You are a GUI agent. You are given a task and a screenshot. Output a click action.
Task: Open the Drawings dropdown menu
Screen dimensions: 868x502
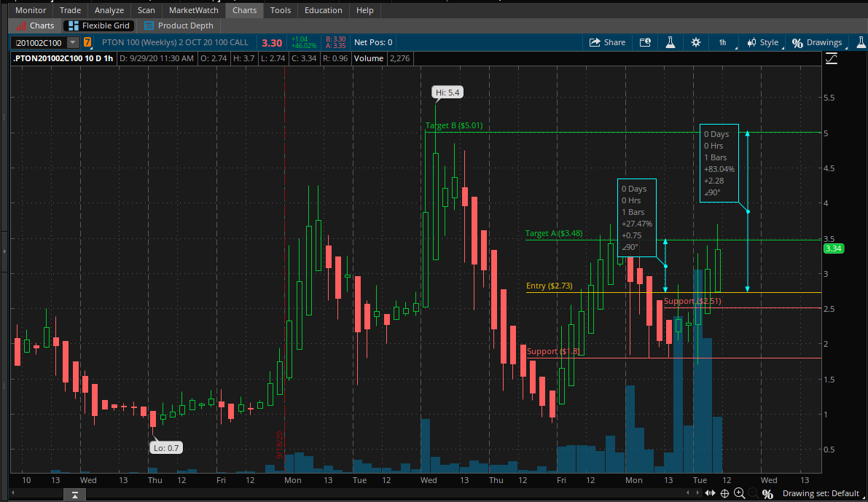click(817, 42)
